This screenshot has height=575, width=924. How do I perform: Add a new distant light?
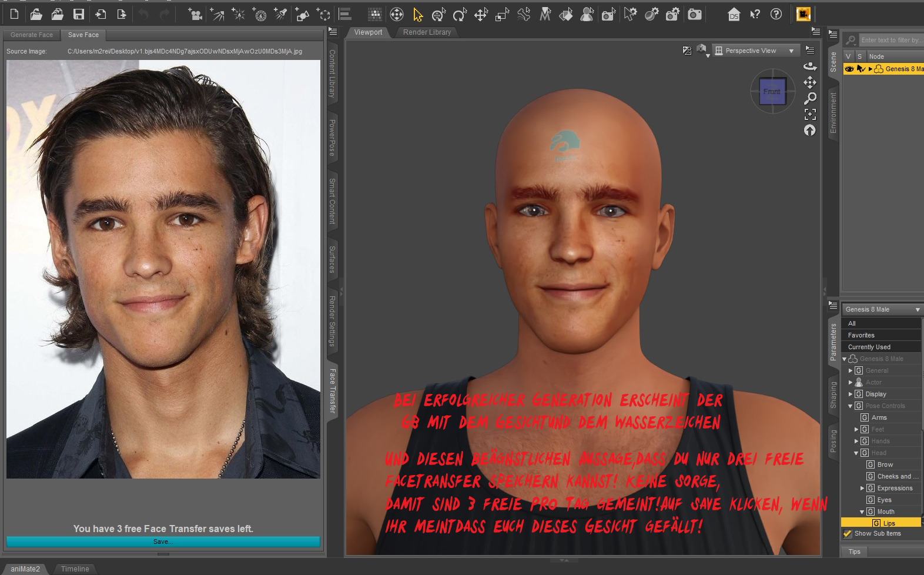pyautogui.click(x=217, y=14)
